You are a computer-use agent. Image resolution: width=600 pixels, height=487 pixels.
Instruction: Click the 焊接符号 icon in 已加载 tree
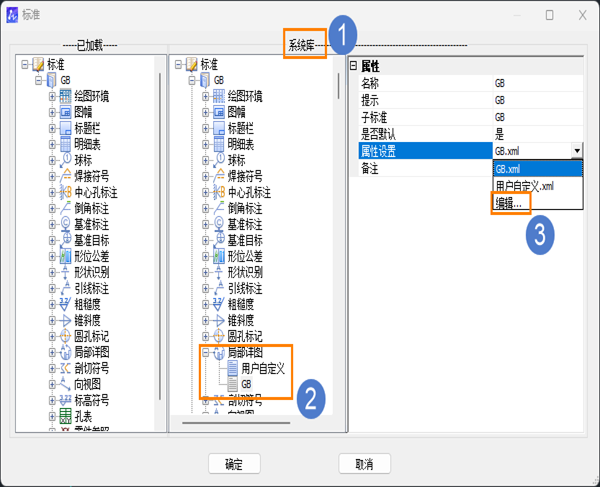(x=65, y=176)
